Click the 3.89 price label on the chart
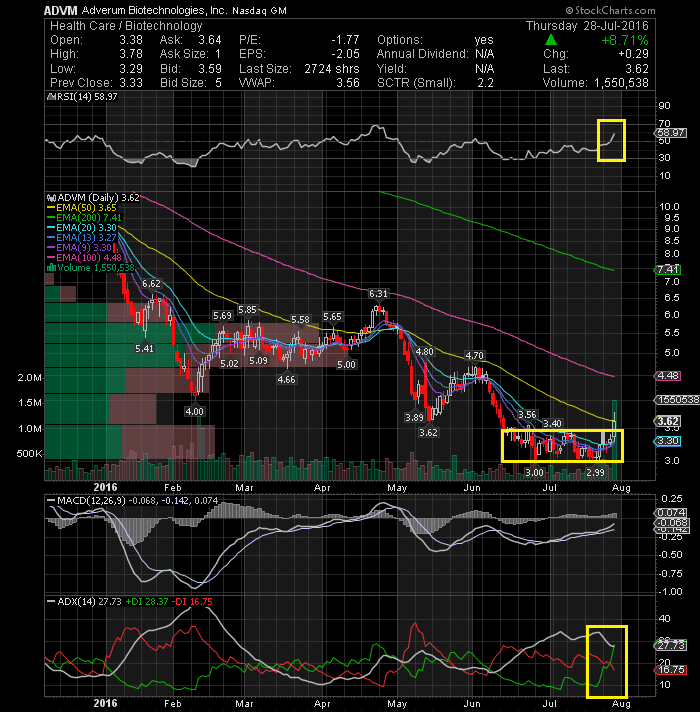Screen dimensions: 700x712 pyautogui.click(x=414, y=417)
